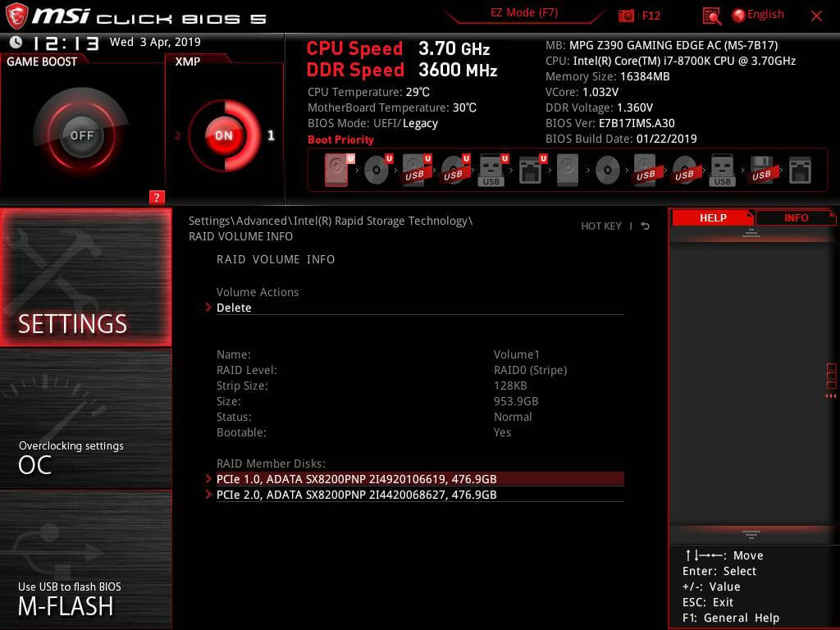Open the M-FLASH BIOS flashing section

point(85,560)
